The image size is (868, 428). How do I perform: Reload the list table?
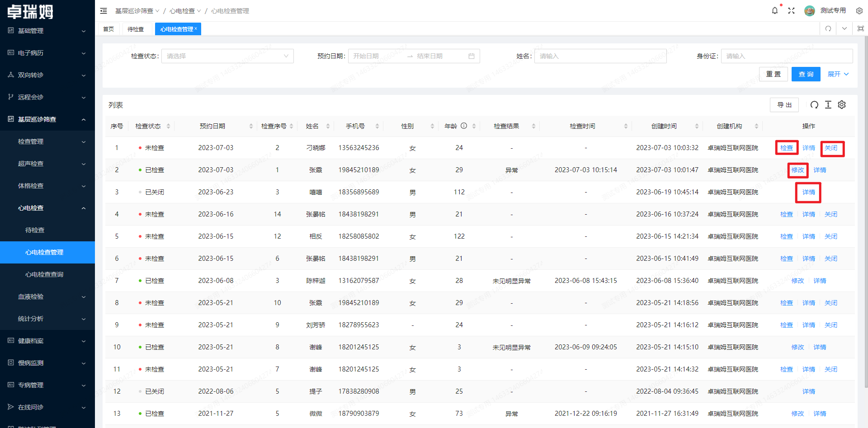coord(814,105)
